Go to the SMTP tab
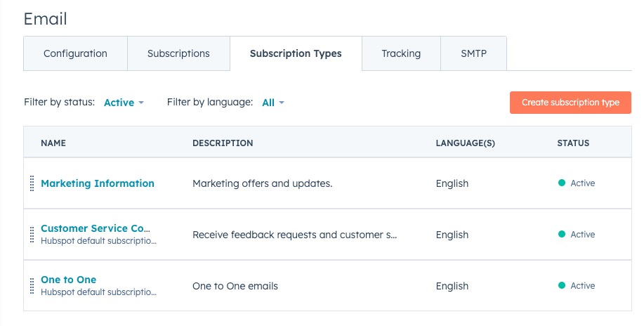The height and width of the screenshot is (326, 644). pos(473,53)
